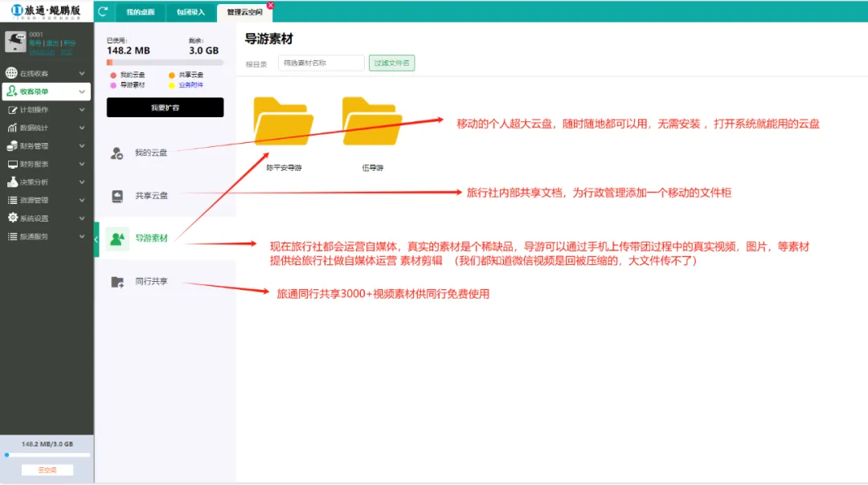The height and width of the screenshot is (485, 868).
Task: Expand the 资源管理 menu chevron
Action: tap(82, 200)
